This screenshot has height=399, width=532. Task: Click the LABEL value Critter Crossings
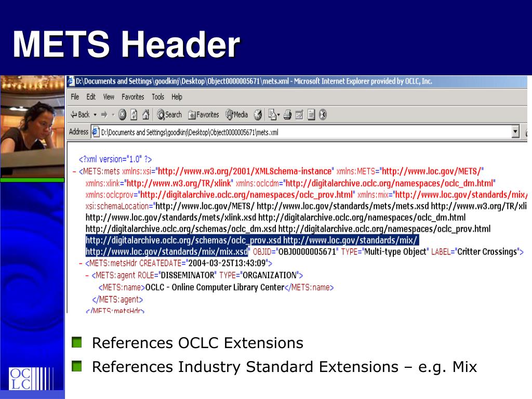click(487, 252)
